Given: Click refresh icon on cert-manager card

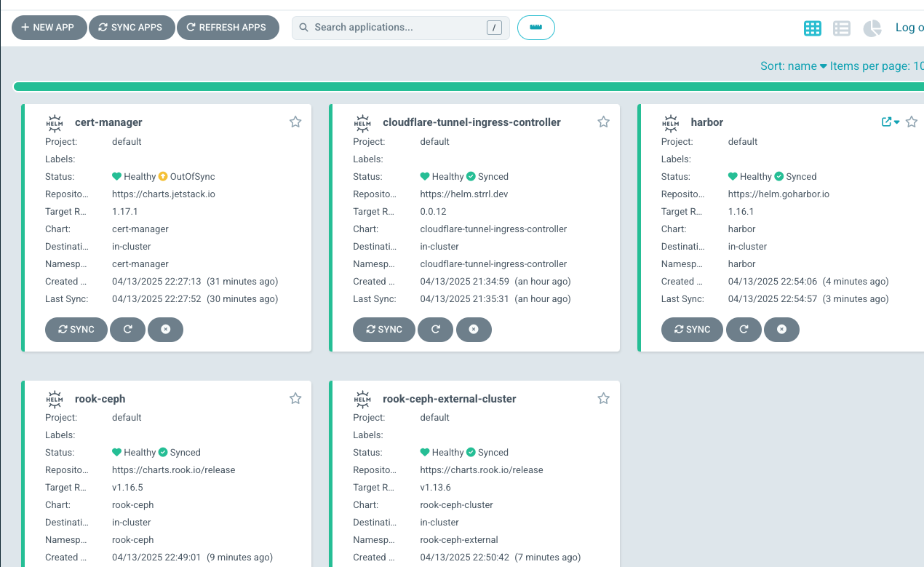Looking at the screenshot, I should point(128,330).
